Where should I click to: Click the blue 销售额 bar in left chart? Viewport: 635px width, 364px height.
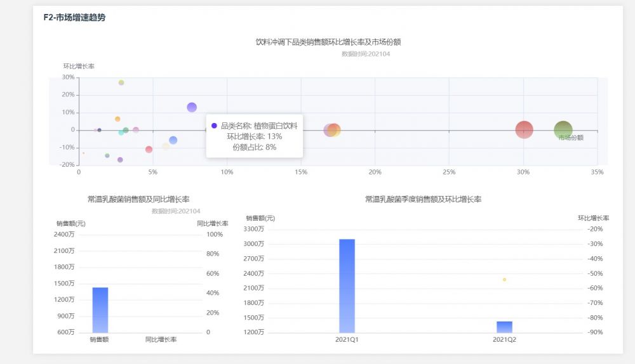click(x=100, y=310)
